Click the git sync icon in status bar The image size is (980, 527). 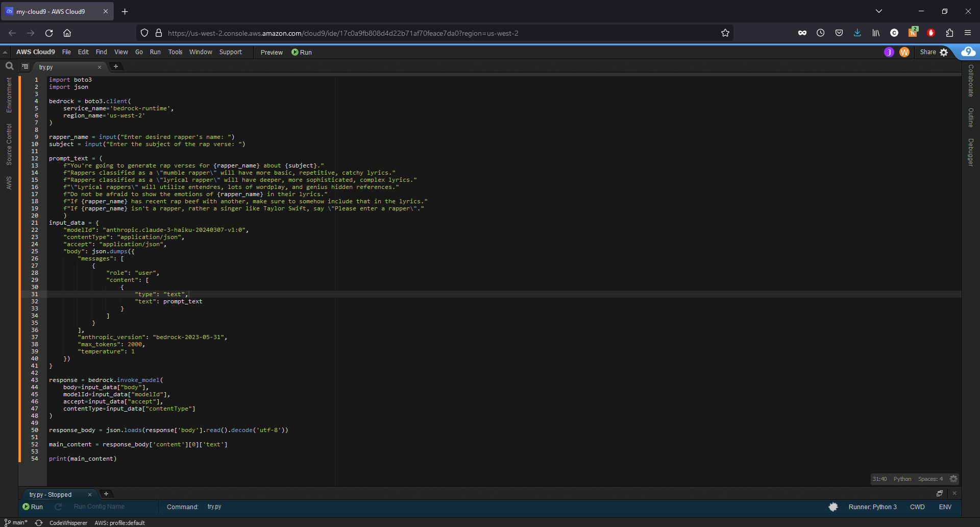coord(38,522)
